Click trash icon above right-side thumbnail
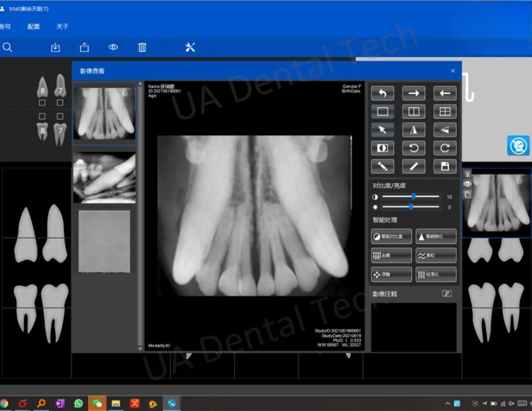 467,174
